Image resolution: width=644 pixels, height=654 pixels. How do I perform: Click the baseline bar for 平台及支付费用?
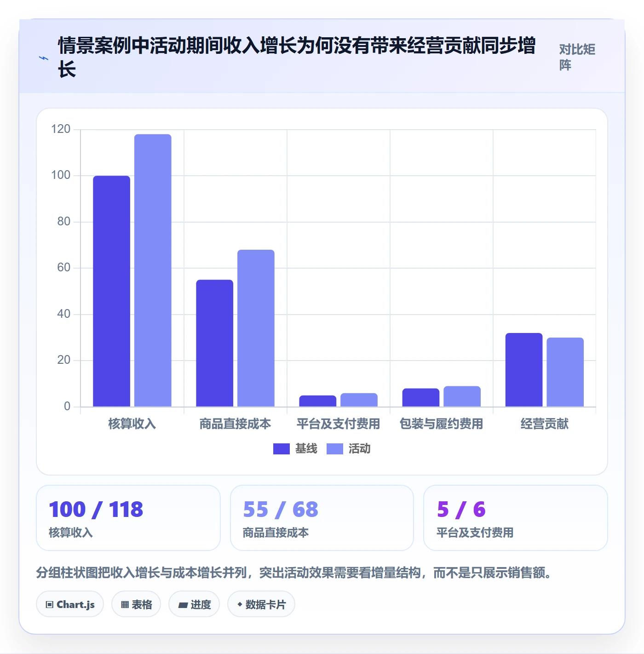click(x=317, y=401)
